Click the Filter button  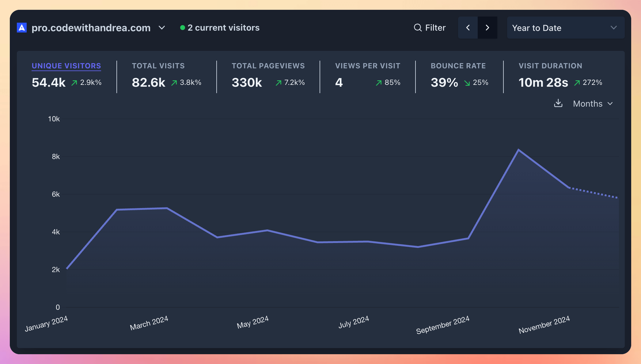(x=430, y=28)
